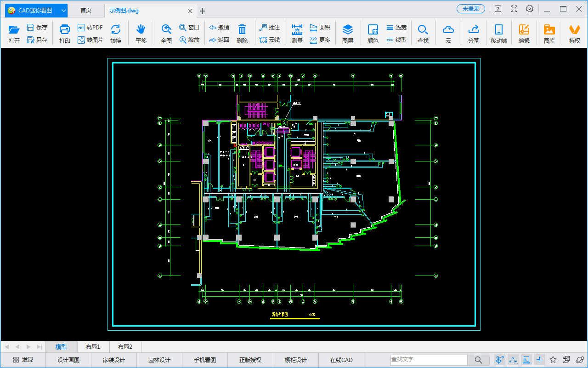Switch to the 布局1 layout tab

[x=93, y=347]
